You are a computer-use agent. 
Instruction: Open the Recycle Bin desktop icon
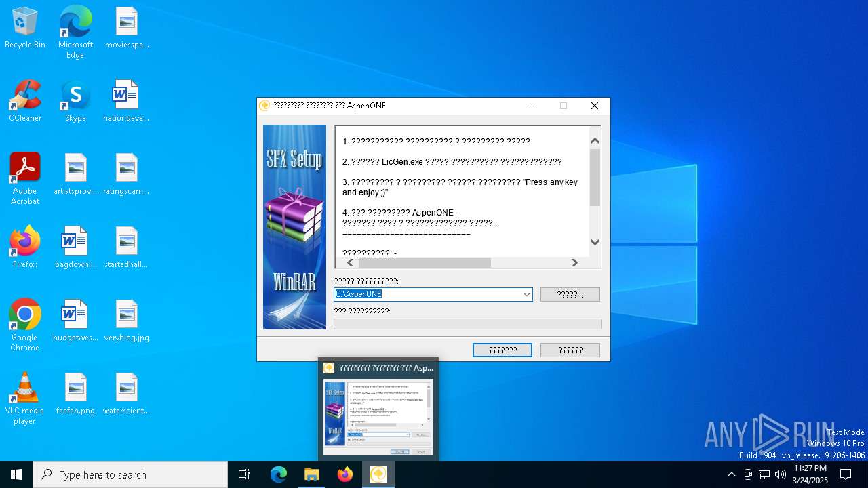pos(25,28)
